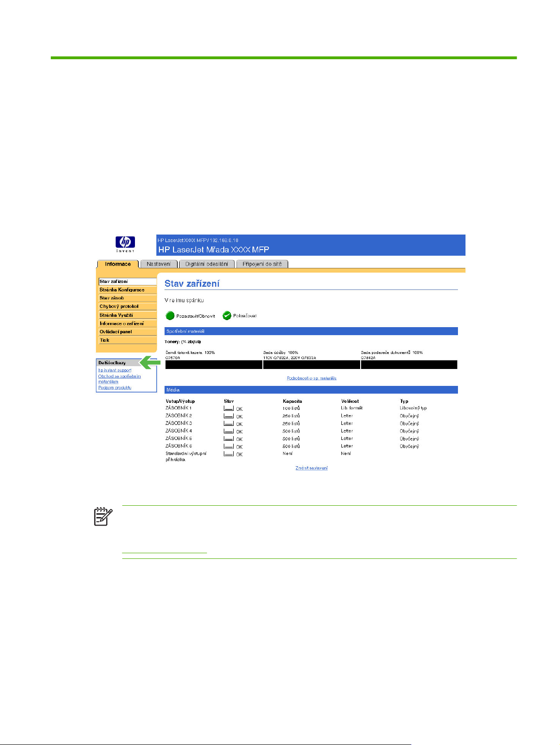This screenshot has width=560, height=745.
Task: Click the Velikost column header
Action: pyautogui.click(x=350, y=401)
